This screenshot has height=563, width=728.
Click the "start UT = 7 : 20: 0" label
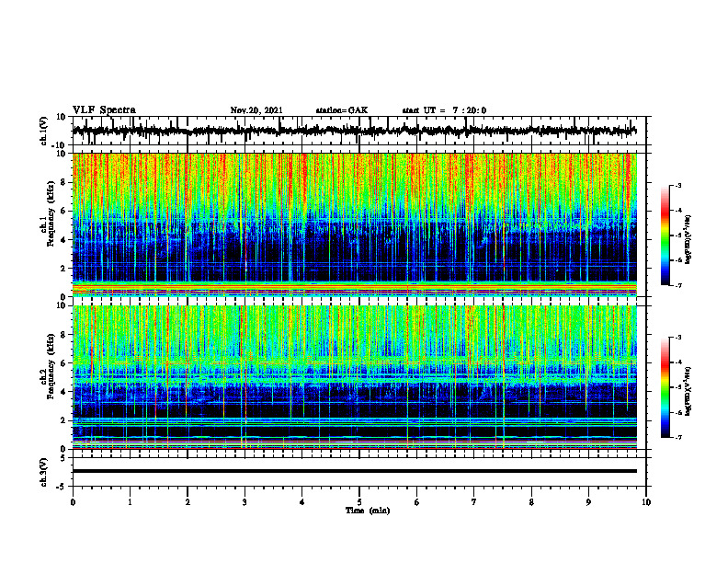[x=444, y=110]
